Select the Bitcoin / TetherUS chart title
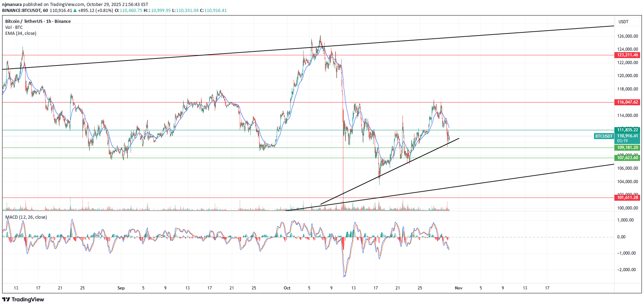Screen dimensions: 644x306 [38, 21]
